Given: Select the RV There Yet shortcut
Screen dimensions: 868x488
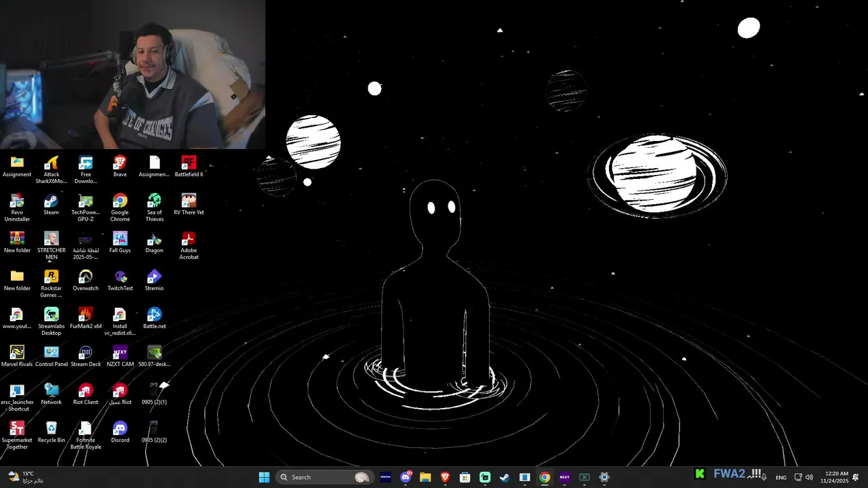Looking at the screenshot, I should click(189, 205).
